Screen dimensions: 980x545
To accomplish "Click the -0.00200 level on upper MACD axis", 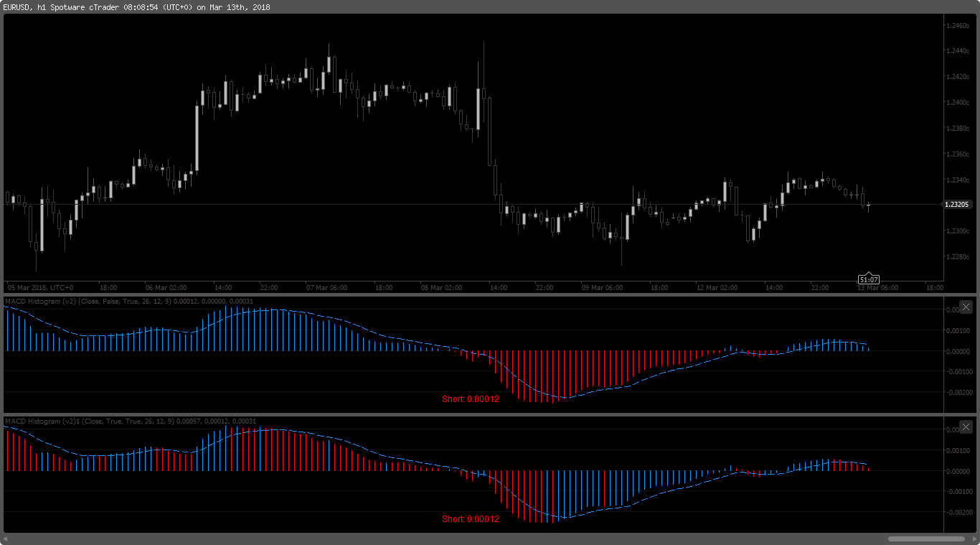I will point(960,392).
